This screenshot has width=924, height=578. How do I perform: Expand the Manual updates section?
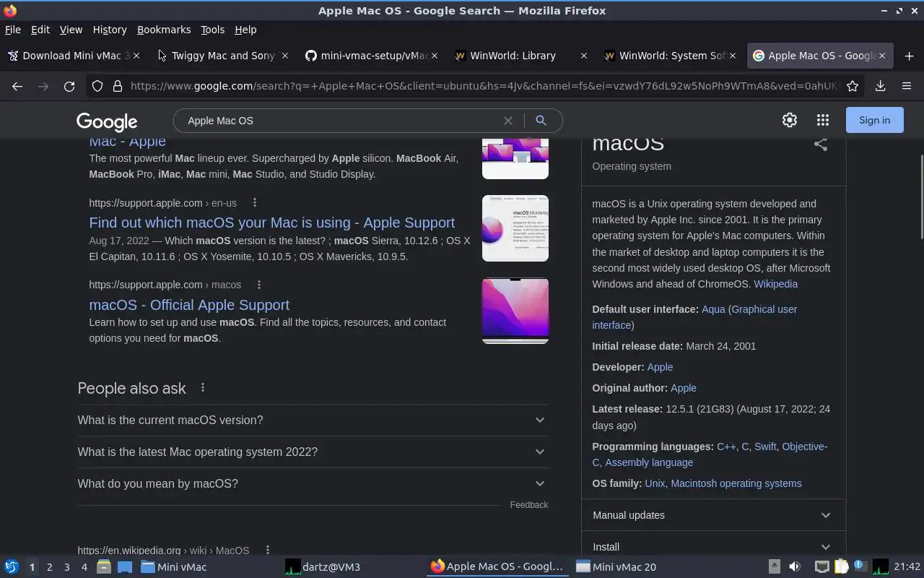(713, 515)
